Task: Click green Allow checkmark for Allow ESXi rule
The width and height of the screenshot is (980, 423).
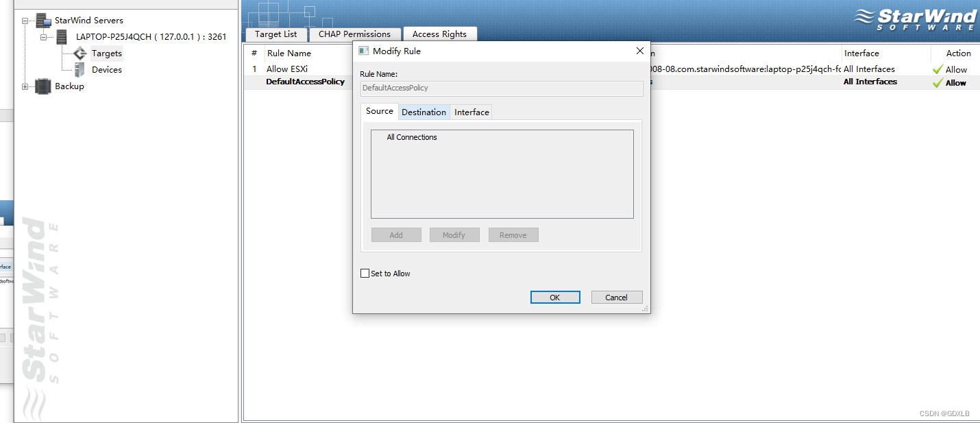Action: point(938,69)
